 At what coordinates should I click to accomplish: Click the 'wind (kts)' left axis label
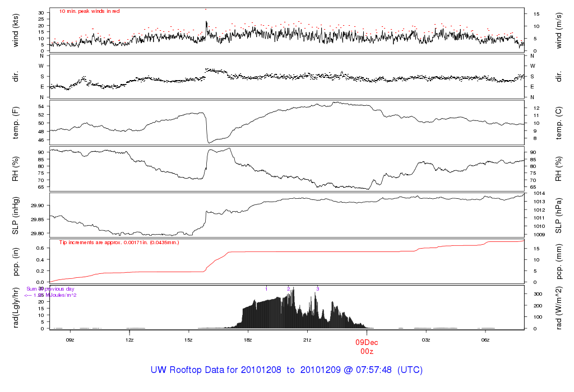(x=15, y=31)
